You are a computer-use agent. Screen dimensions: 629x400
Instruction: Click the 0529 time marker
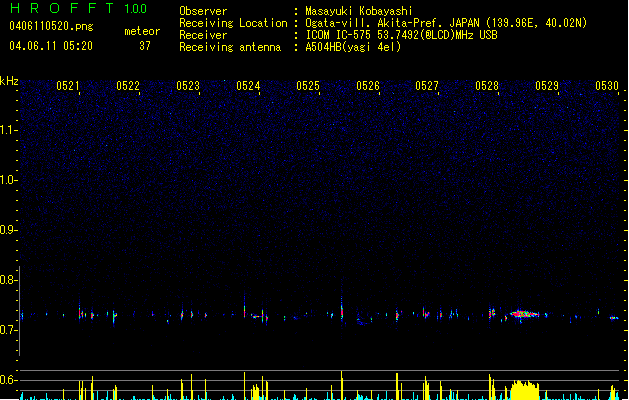pyautogui.click(x=547, y=86)
